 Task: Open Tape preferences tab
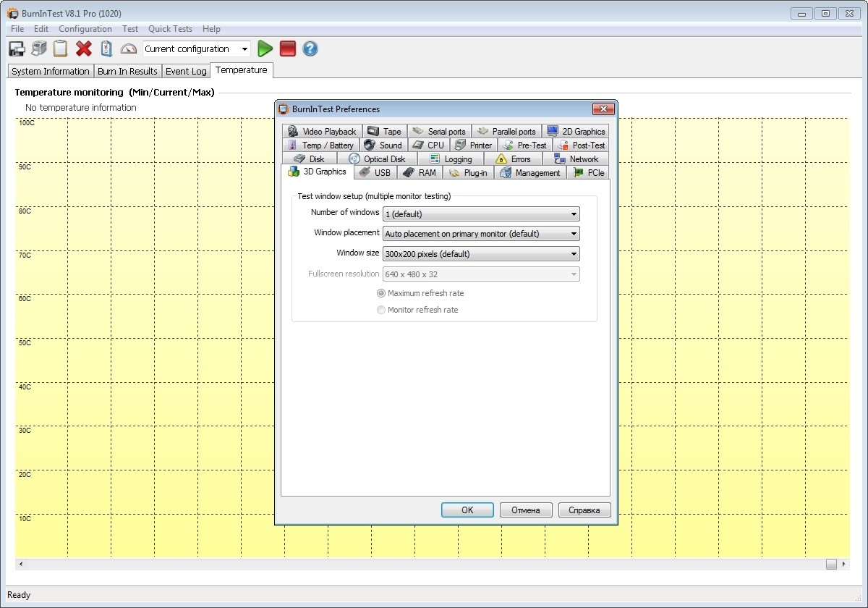383,131
